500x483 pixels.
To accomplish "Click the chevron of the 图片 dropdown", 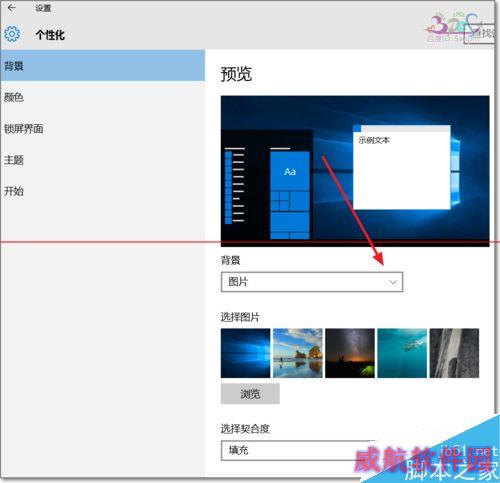I will point(393,282).
